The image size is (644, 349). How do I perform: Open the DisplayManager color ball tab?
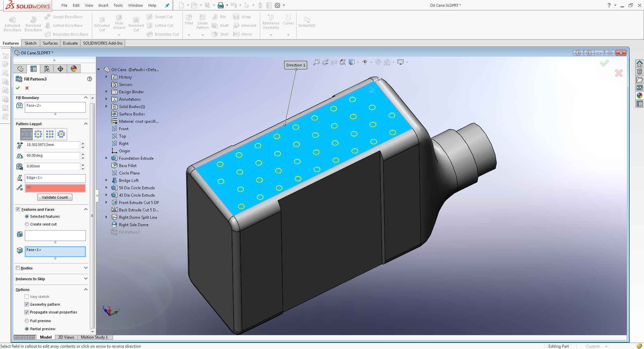click(x=74, y=69)
